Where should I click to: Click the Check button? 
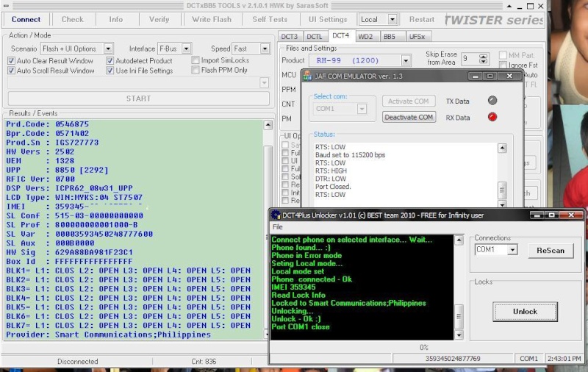[72, 19]
